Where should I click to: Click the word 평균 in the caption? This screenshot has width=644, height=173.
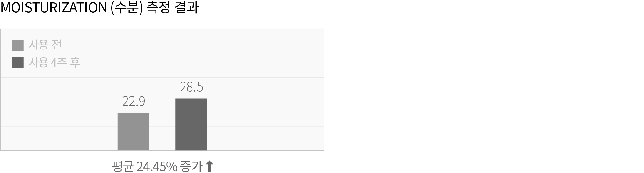click(x=122, y=167)
